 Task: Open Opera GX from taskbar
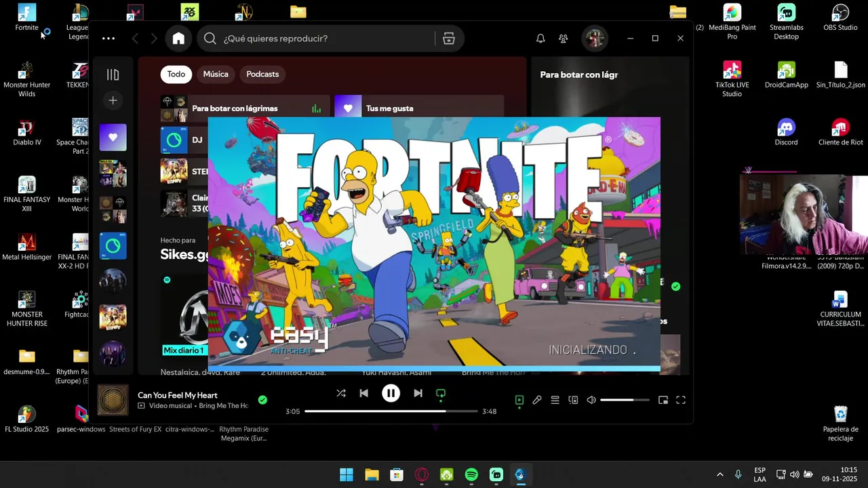[422, 474]
